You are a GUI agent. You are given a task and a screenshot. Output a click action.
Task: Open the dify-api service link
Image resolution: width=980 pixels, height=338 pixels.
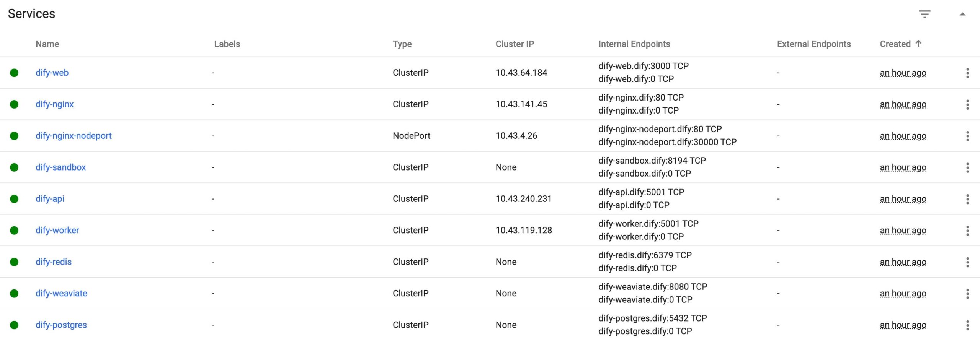click(x=50, y=199)
